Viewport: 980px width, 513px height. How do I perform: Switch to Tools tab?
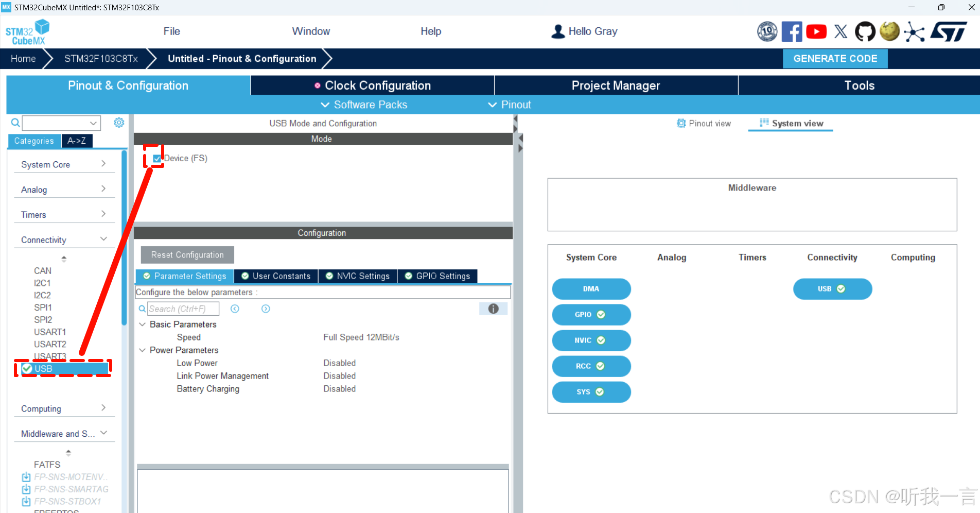[x=859, y=85]
